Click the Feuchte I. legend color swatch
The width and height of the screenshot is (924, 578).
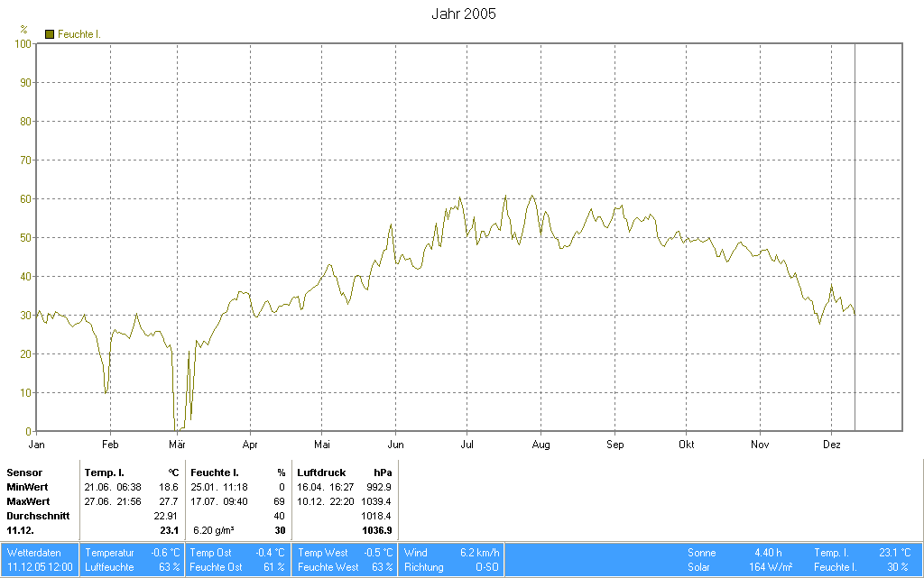click(50, 34)
